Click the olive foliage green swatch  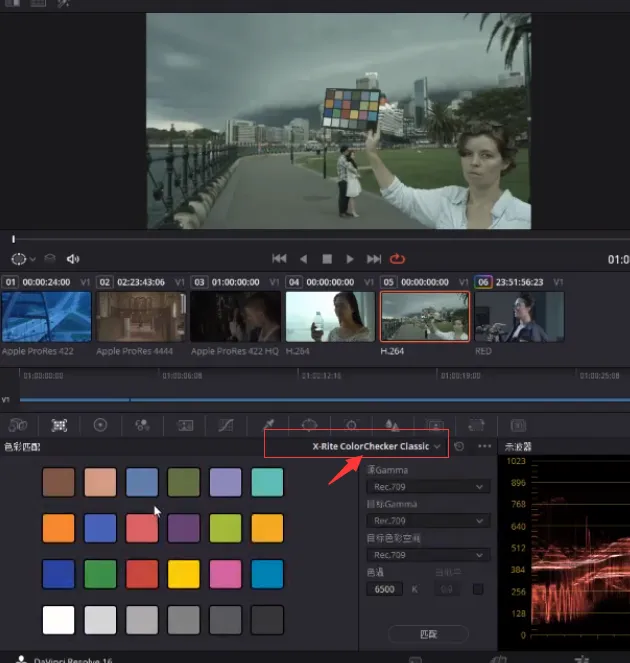[x=184, y=482]
